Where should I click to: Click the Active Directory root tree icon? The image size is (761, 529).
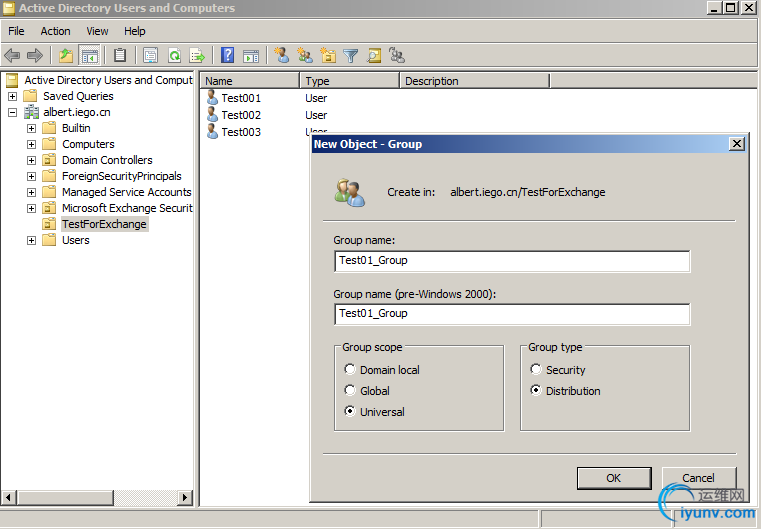coord(12,80)
